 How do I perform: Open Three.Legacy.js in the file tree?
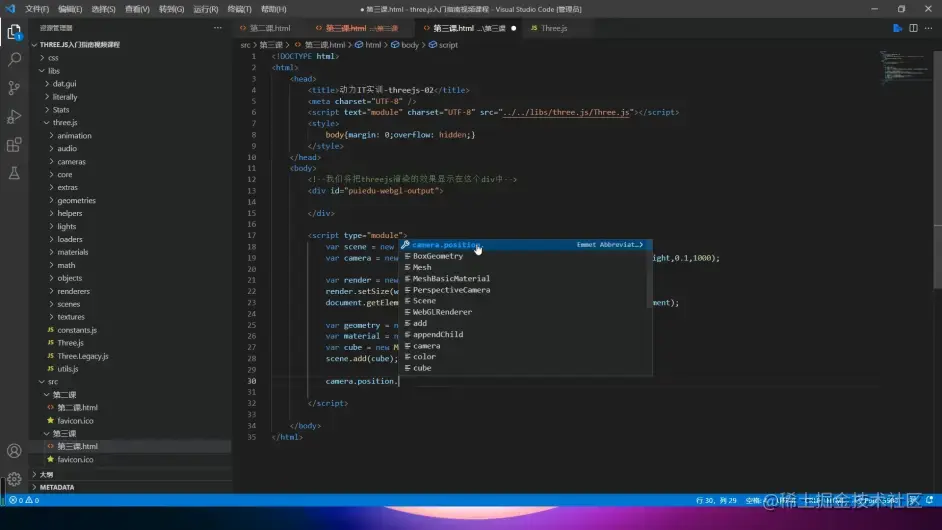tap(83, 356)
